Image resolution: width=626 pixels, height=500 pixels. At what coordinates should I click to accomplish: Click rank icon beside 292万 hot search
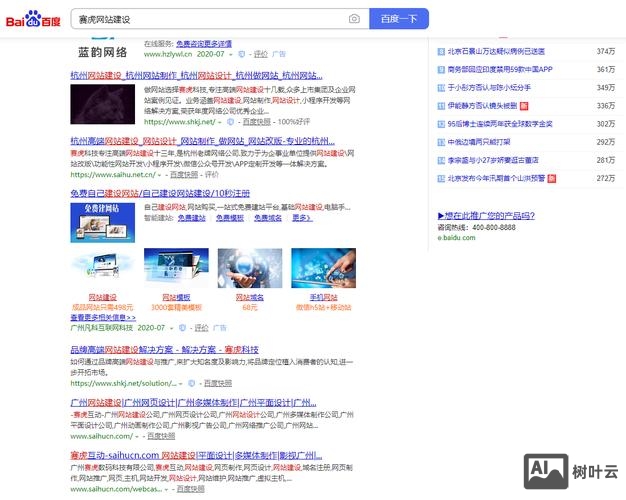(441, 142)
